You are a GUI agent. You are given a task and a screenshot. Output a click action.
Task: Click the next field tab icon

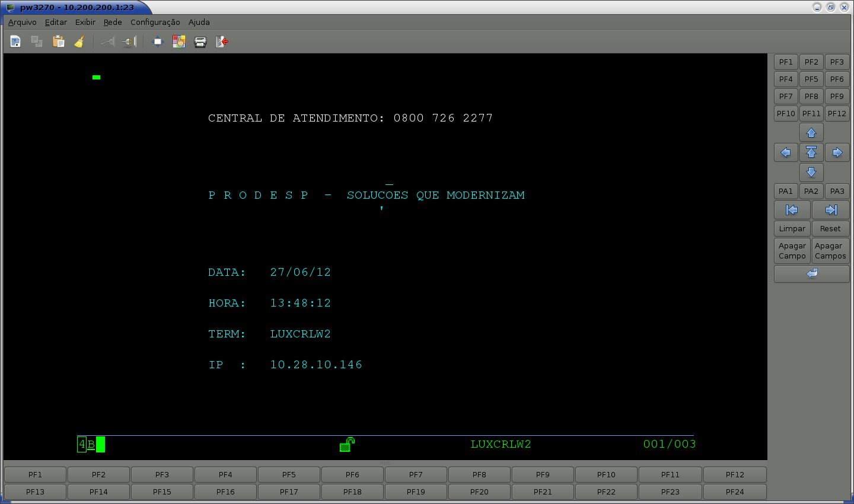click(831, 210)
